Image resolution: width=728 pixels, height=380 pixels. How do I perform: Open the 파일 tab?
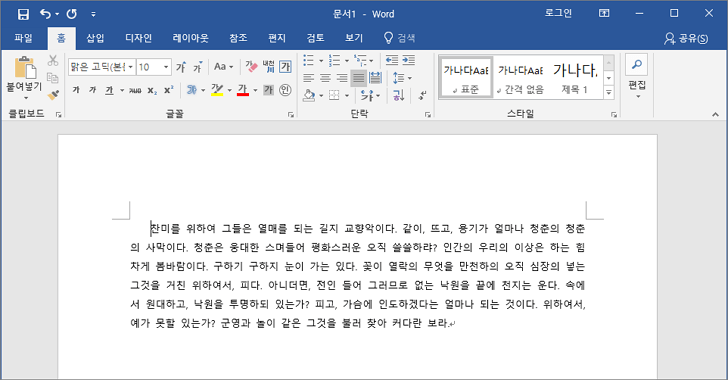click(23, 38)
